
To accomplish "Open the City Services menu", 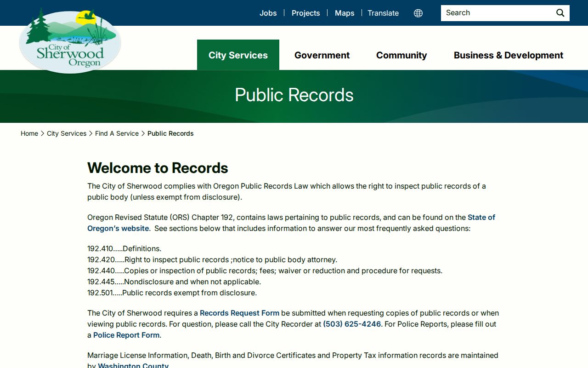I will [238, 55].
